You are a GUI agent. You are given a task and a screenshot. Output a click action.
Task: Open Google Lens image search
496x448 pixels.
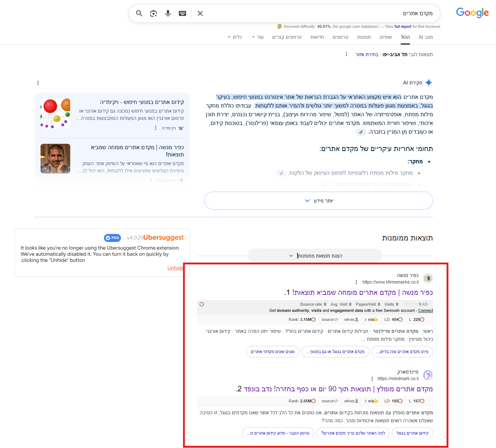pos(154,13)
